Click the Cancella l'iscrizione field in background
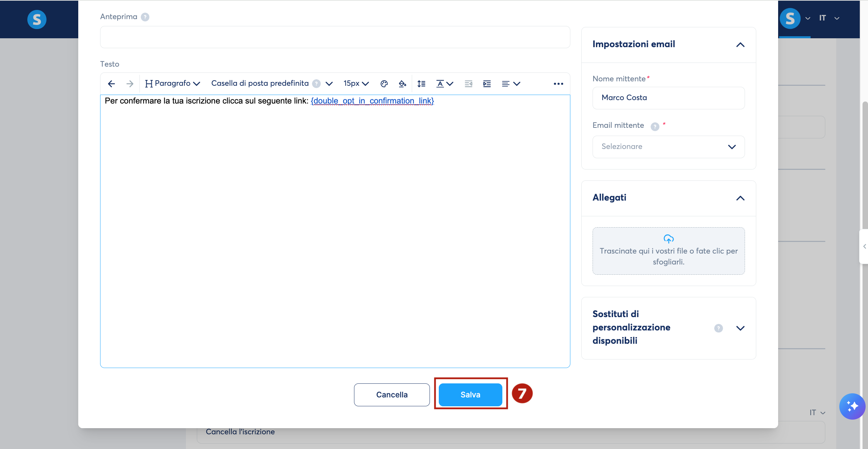Image resolution: width=868 pixels, height=449 pixels. [x=511, y=432]
